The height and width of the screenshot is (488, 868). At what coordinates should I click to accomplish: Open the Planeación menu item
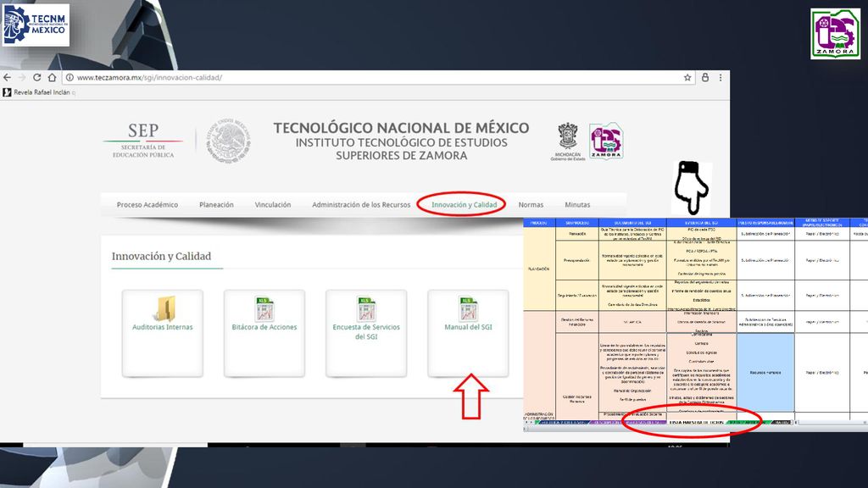click(x=216, y=205)
